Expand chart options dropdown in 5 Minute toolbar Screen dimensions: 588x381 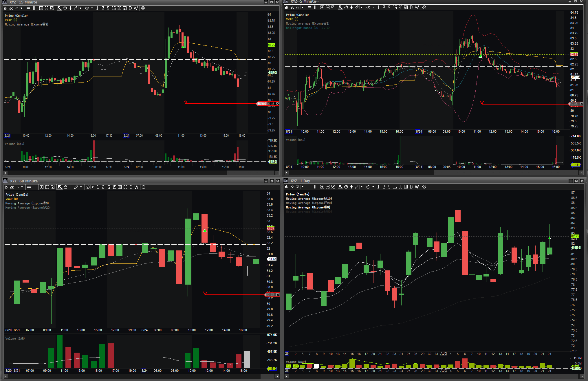tap(303, 7)
